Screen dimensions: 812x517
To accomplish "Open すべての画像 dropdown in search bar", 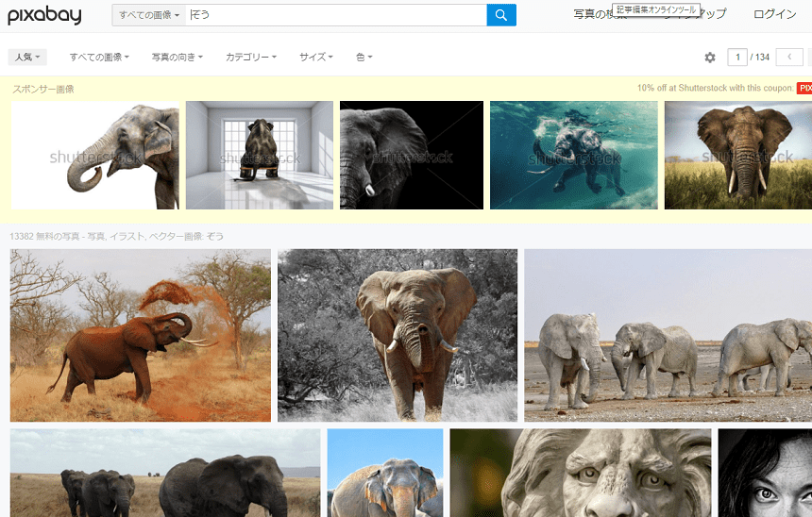I will [149, 15].
